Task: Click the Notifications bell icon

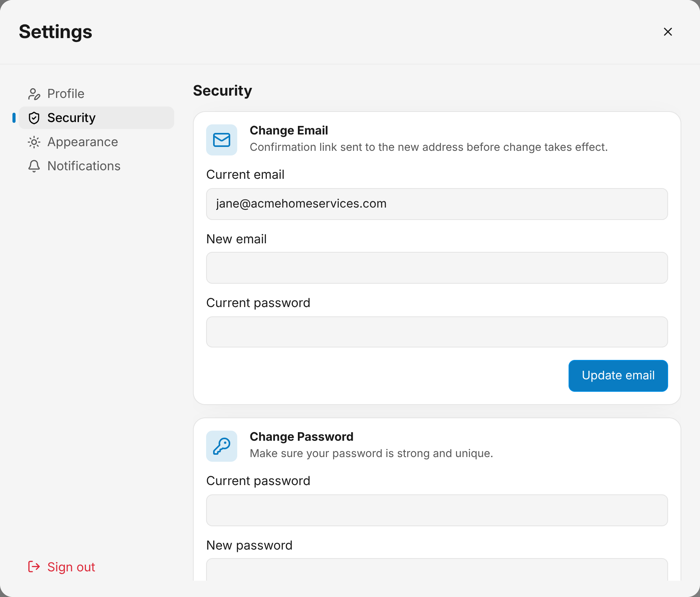Action: (34, 166)
